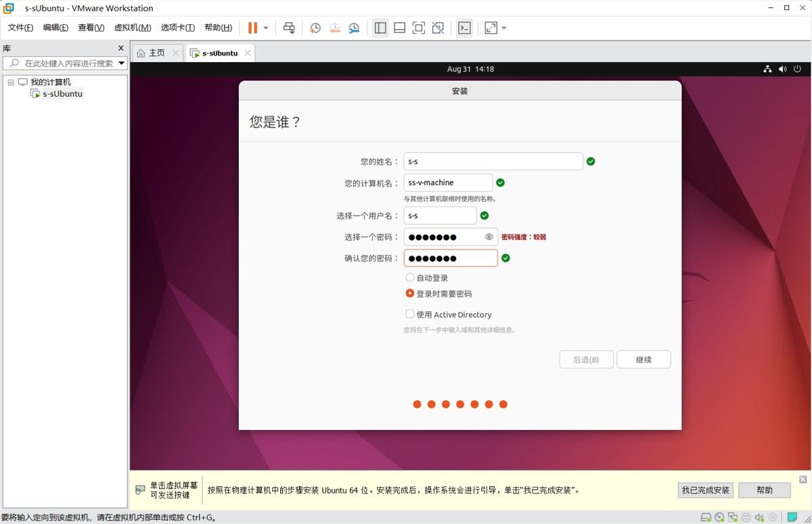Image resolution: width=812 pixels, height=524 pixels.
Task: Toggle the console view icon in toolbar
Action: tap(464, 28)
